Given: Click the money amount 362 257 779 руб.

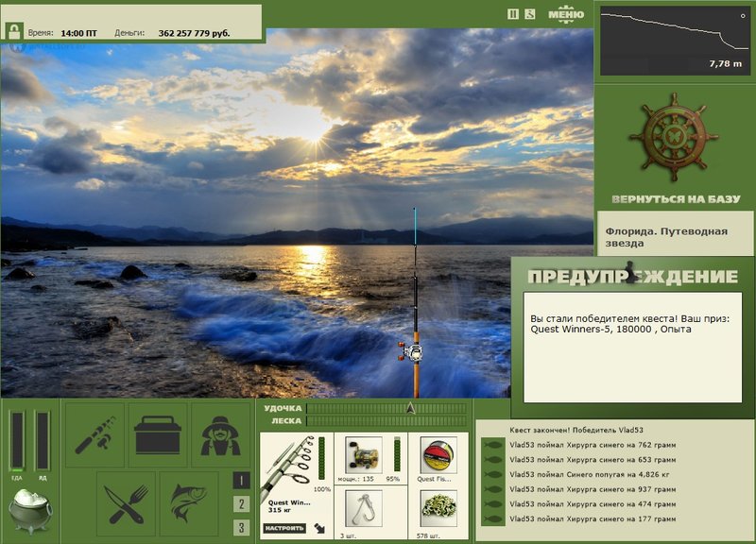Looking at the screenshot, I should point(194,33).
